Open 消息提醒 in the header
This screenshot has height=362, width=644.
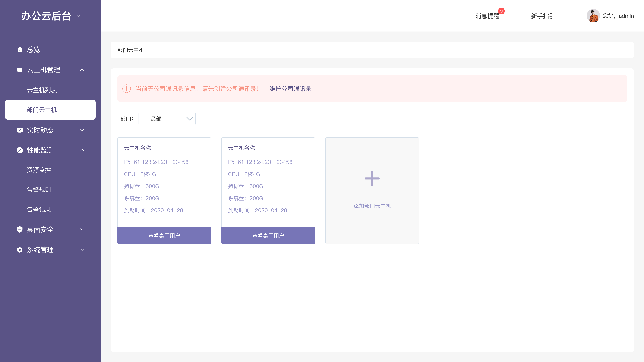487,16
